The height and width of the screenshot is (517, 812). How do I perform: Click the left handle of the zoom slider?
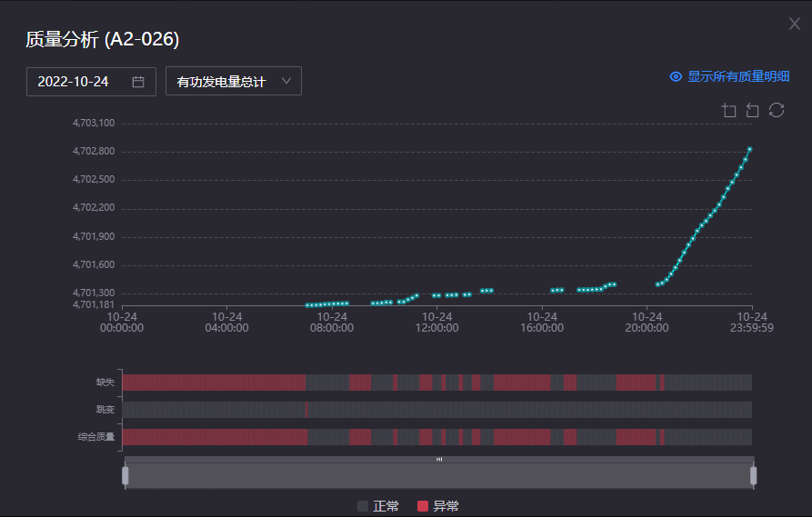tap(125, 475)
